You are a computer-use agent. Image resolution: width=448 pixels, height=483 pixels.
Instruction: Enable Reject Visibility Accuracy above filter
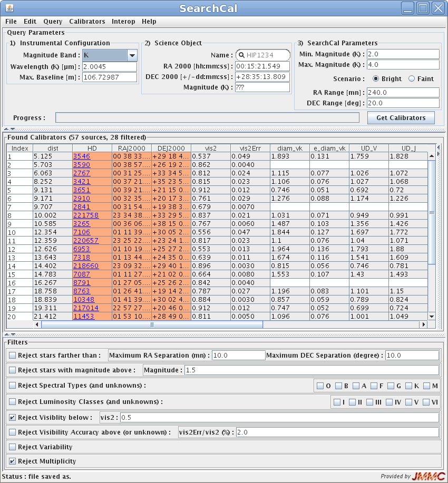[x=12, y=432]
